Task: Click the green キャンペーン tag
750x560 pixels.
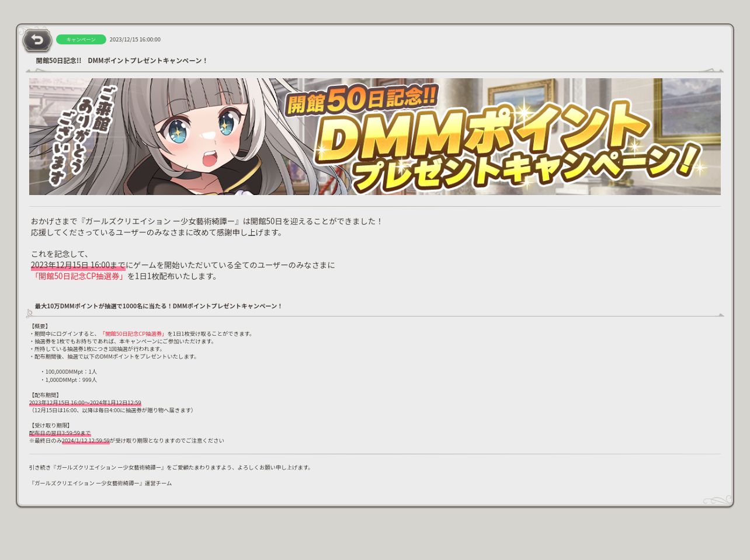Action: [x=81, y=40]
